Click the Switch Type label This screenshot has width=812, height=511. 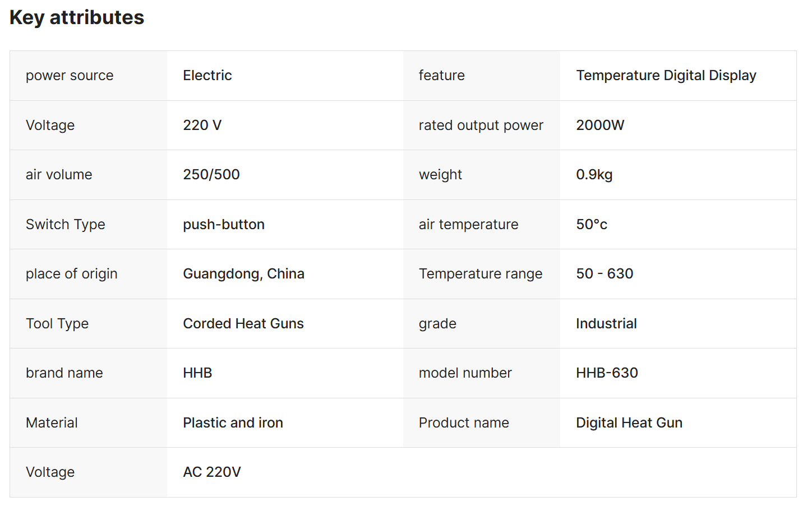pyautogui.click(x=66, y=224)
